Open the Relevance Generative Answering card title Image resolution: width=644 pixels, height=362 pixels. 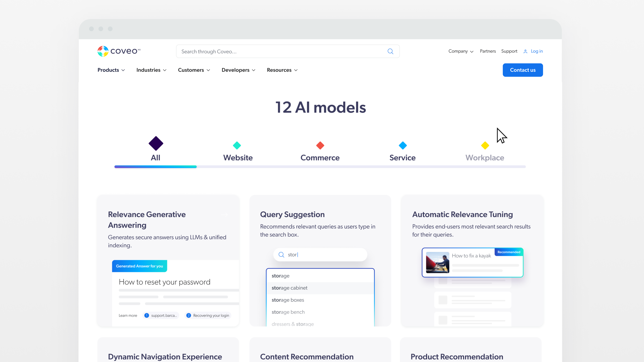[147, 220]
